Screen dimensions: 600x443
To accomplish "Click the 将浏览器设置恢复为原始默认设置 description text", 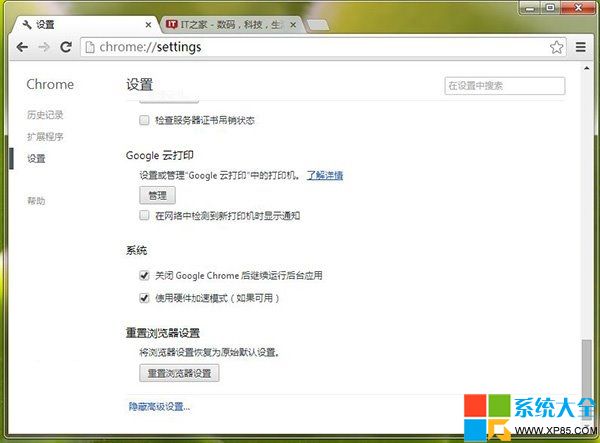I will [x=209, y=352].
